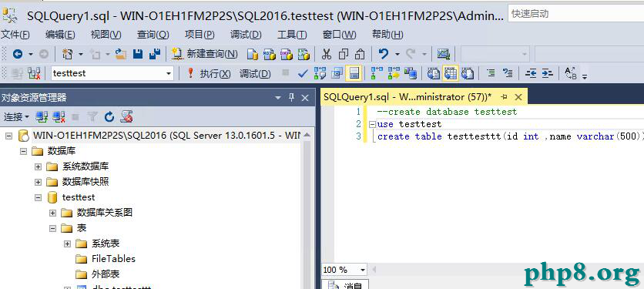Image resolution: width=644 pixels, height=289 pixels.
Task: Collapse the code block at 'use testtest'
Action: 372,124
